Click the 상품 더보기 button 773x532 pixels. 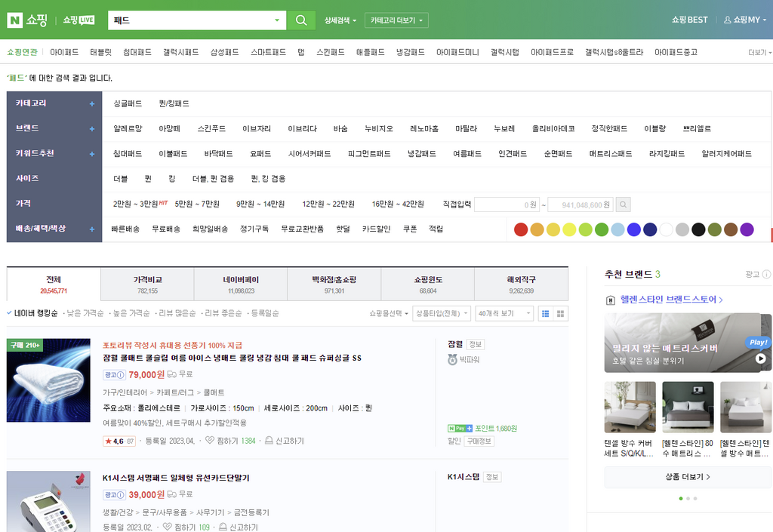click(688, 477)
